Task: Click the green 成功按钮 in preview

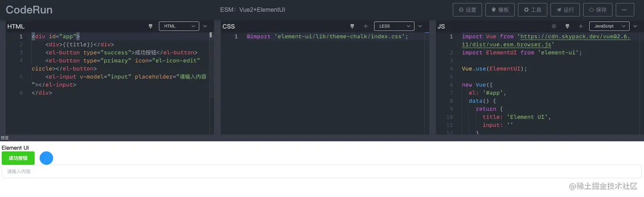Action: tap(18, 158)
